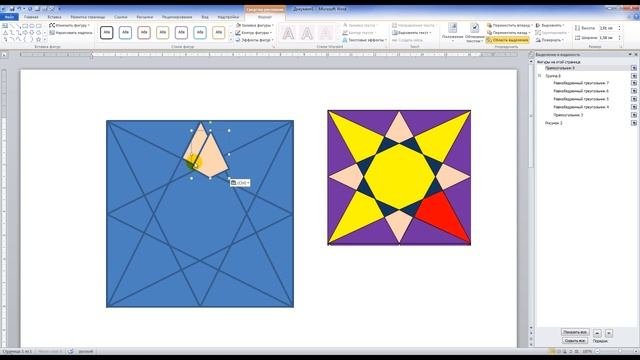Open the Выровнять текст dropdown
This screenshot has height=360, width=640.
pyautogui.click(x=412, y=33)
